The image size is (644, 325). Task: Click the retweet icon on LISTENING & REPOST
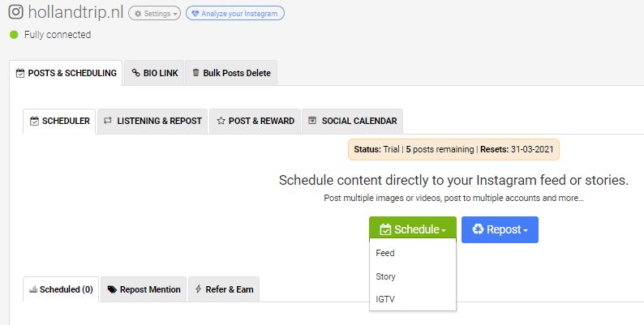tap(108, 121)
